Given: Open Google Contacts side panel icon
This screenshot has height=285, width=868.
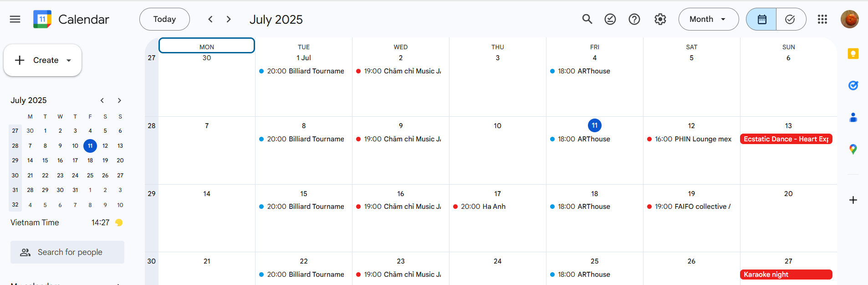Looking at the screenshot, I should [853, 117].
